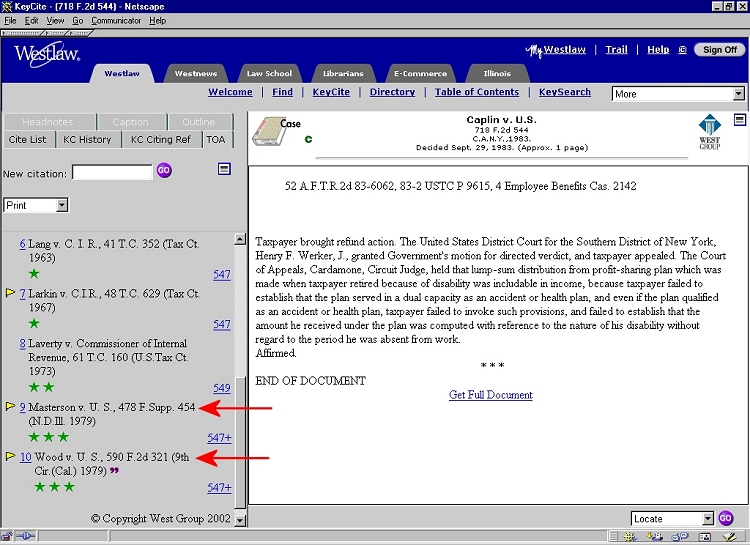Open the KeySearch link
This screenshot has height=545, width=750.
point(565,92)
